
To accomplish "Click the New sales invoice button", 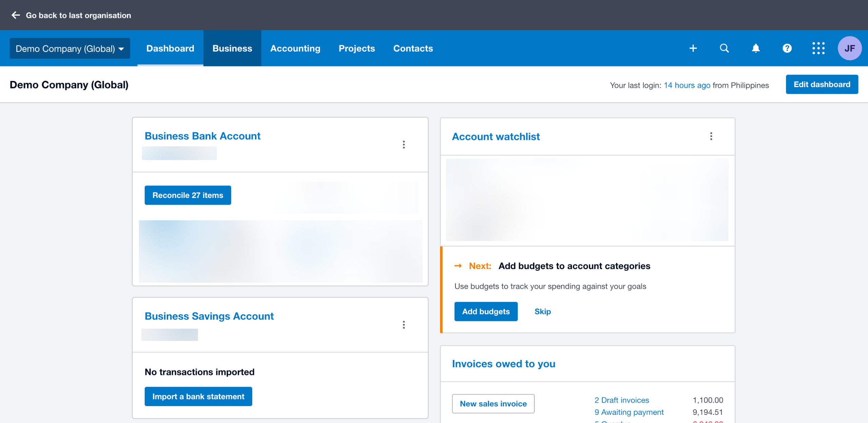I will [x=493, y=404].
